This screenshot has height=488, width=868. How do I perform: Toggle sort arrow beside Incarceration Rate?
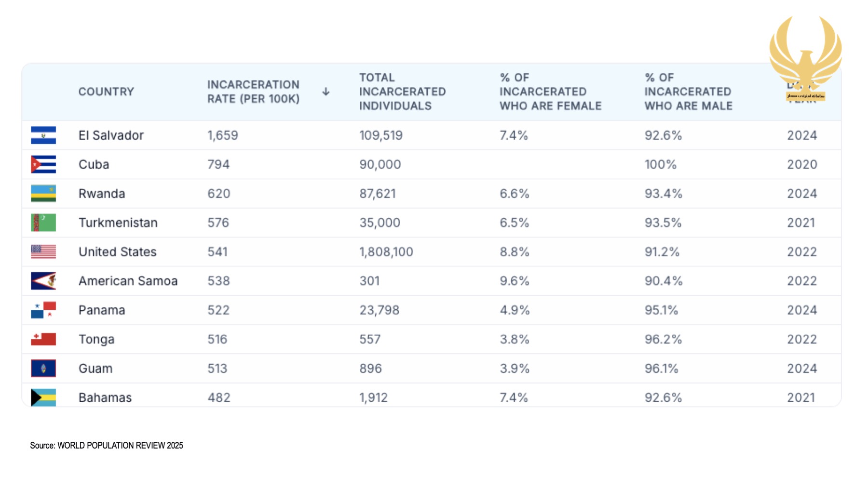coord(326,92)
